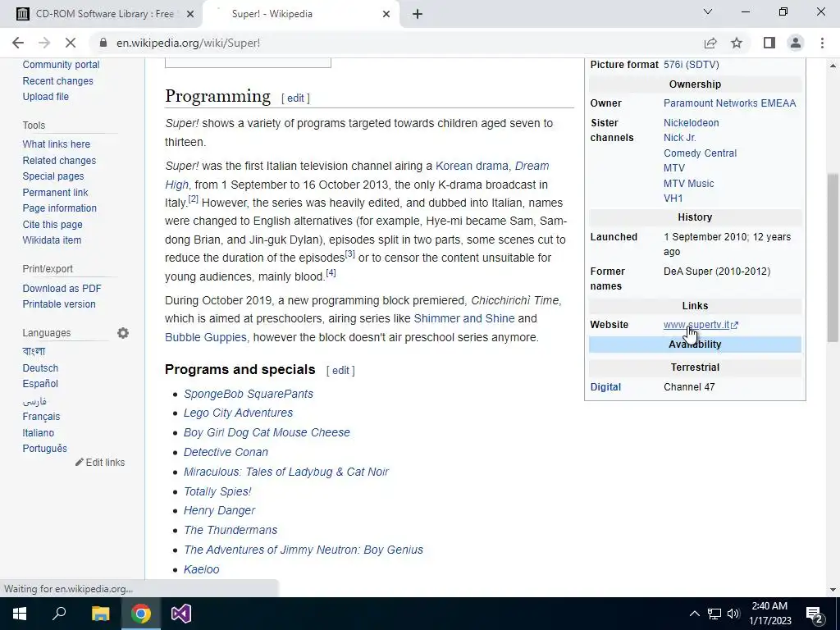Open the Upload file link
The width and height of the screenshot is (840, 630).
tap(46, 97)
